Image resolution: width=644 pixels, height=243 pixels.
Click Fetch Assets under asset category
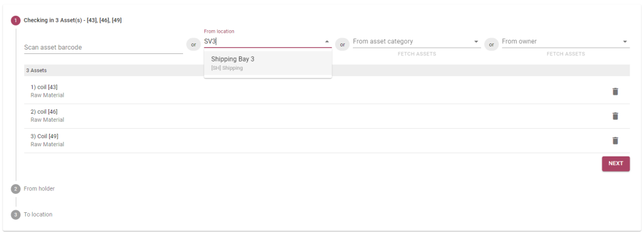417,54
